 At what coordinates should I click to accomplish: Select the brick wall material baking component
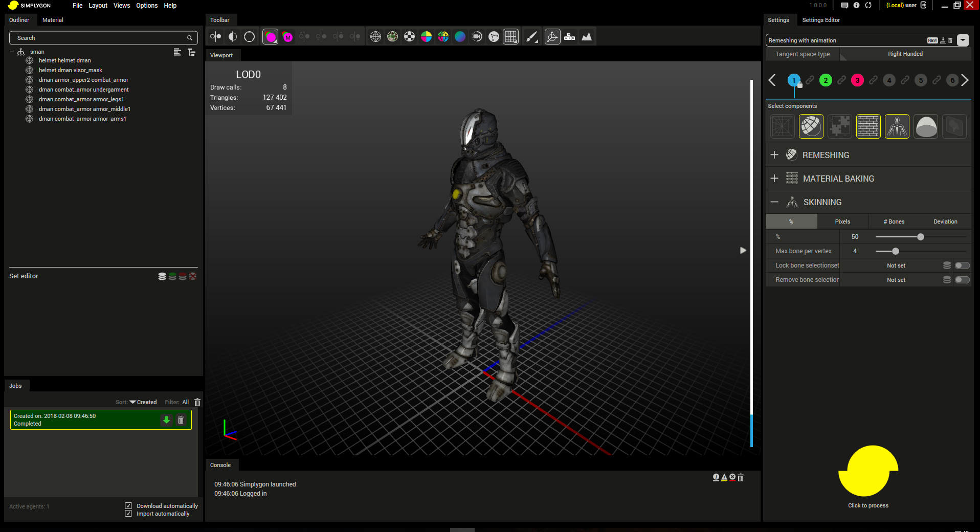tap(868, 126)
